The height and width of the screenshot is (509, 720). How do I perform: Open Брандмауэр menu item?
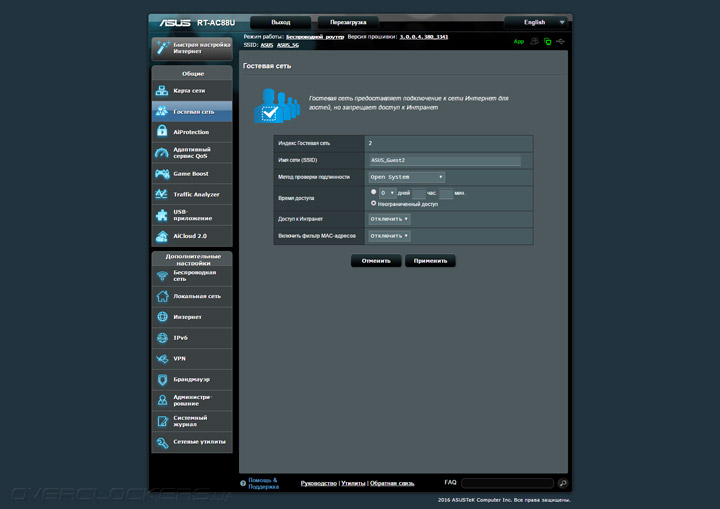coord(192,379)
